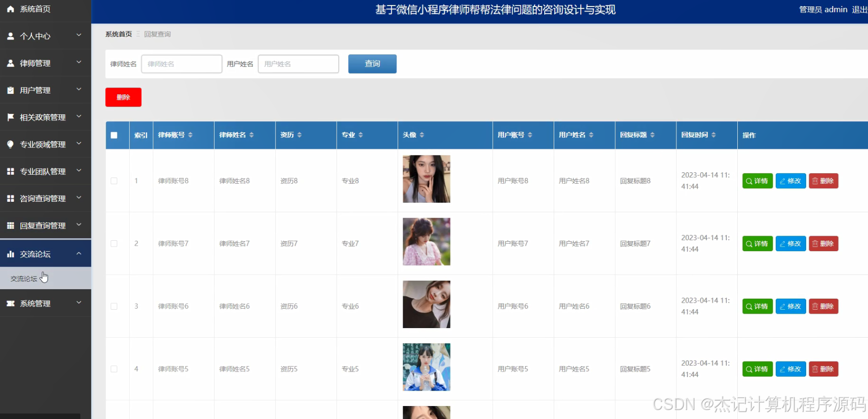This screenshot has width=868, height=419.
Task: Click the 专业6 cell text
Action: (350, 306)
